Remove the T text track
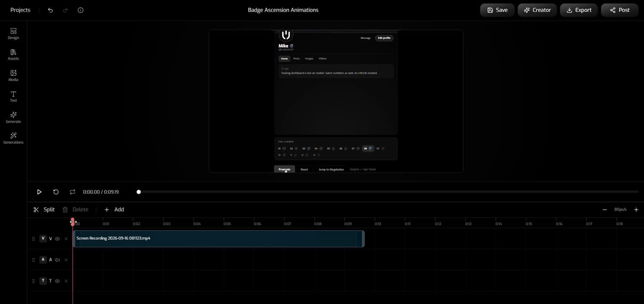The image size is (644, 304). (66, 281)
